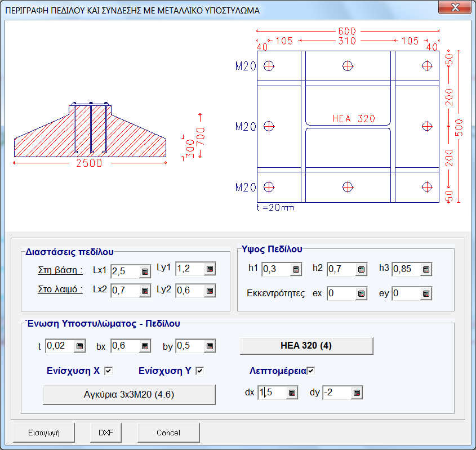Image resolution: width=476 pixels, height=450 pixels.
Task: Click the h1 input field with 0,3
Action: 276,269
